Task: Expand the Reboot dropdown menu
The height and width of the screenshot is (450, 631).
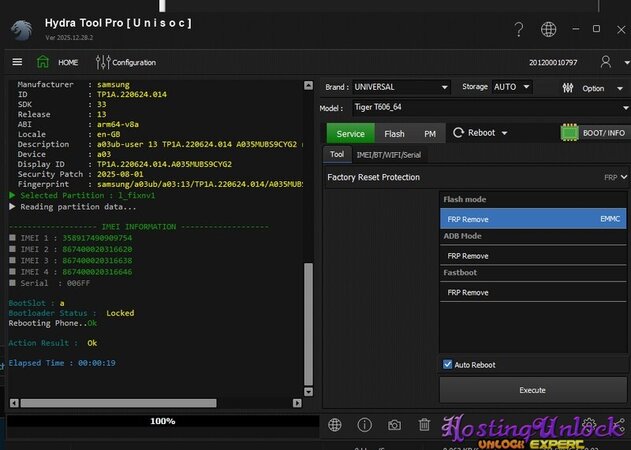Action: pyautogui.click(x=481, y=133)
